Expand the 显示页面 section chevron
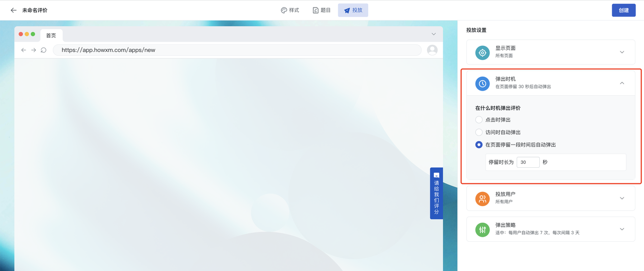This screenshot has height=271, width=644. coord(622,52)
